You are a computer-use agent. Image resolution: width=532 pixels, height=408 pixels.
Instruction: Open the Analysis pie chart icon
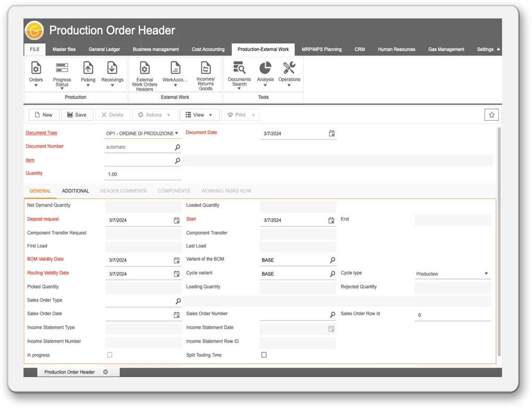point(265,68)
